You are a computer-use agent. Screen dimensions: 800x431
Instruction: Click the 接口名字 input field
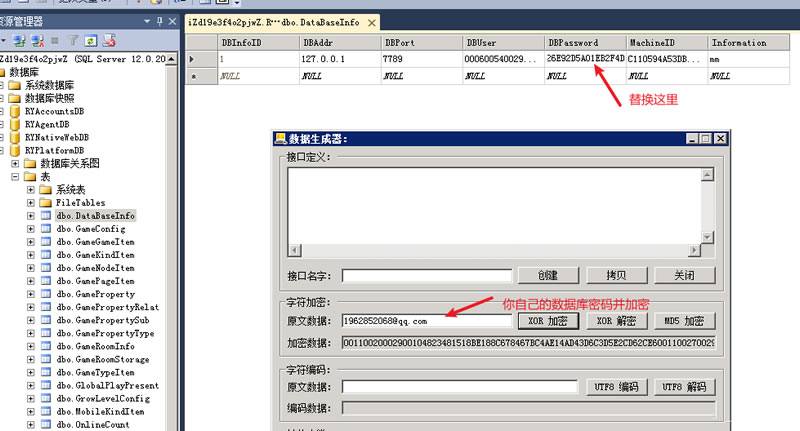[x=427, y=276]
